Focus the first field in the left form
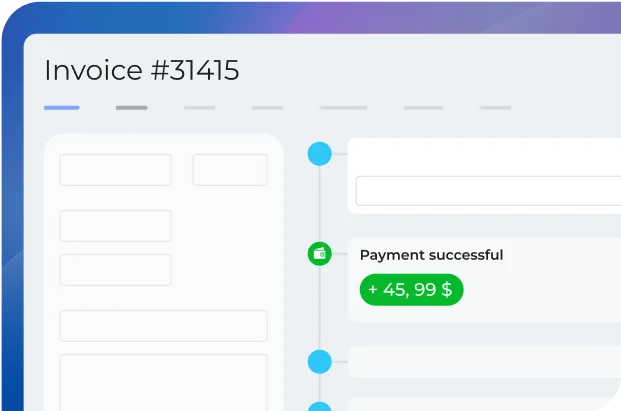Image resolution: width=621 pixels, height=411 pixels. click(x=115, y=170)
